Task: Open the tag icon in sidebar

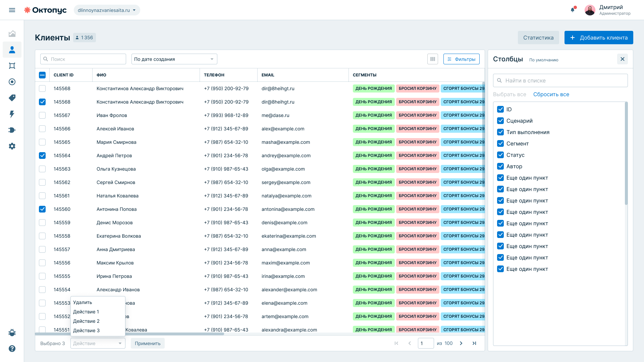Action: (12, 98)
